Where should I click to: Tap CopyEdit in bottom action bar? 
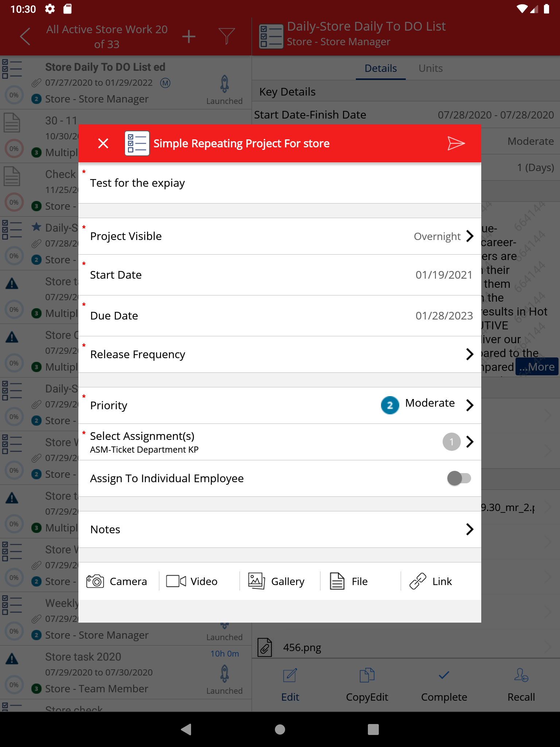point(367,685)
